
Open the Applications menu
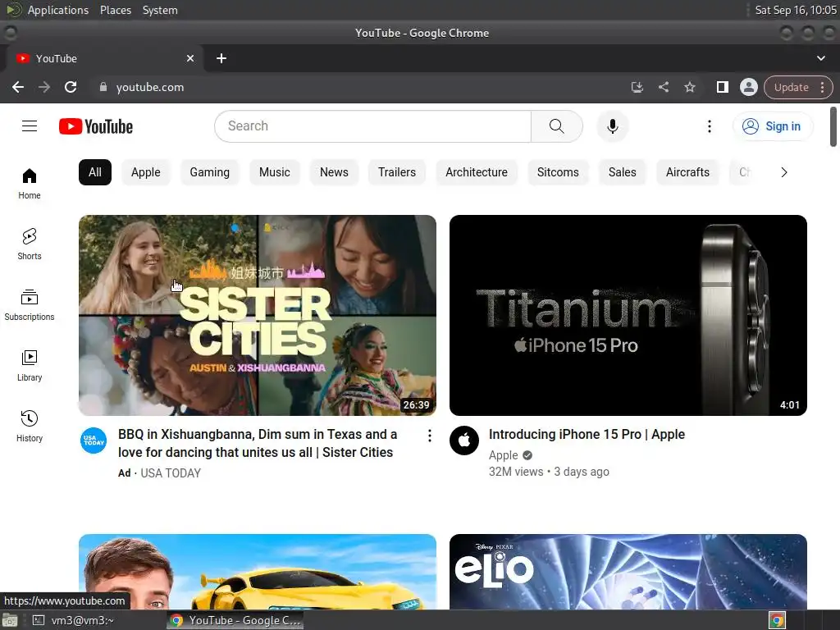(x=58, y=10)
